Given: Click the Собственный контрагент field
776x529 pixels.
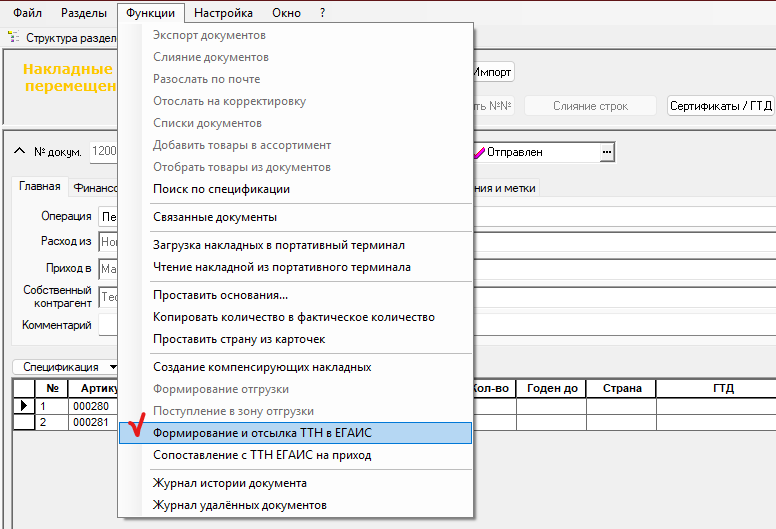Looking at the screenshot, I should point(108,297).
